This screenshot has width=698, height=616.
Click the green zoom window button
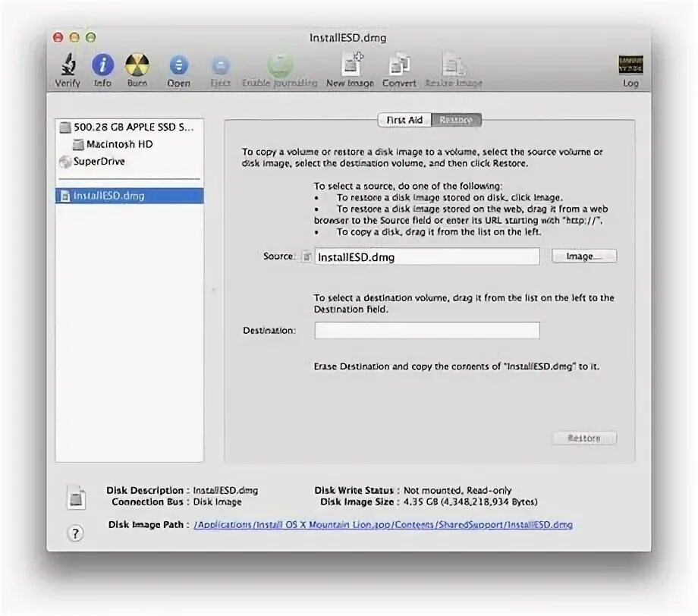tap(91, 37)
